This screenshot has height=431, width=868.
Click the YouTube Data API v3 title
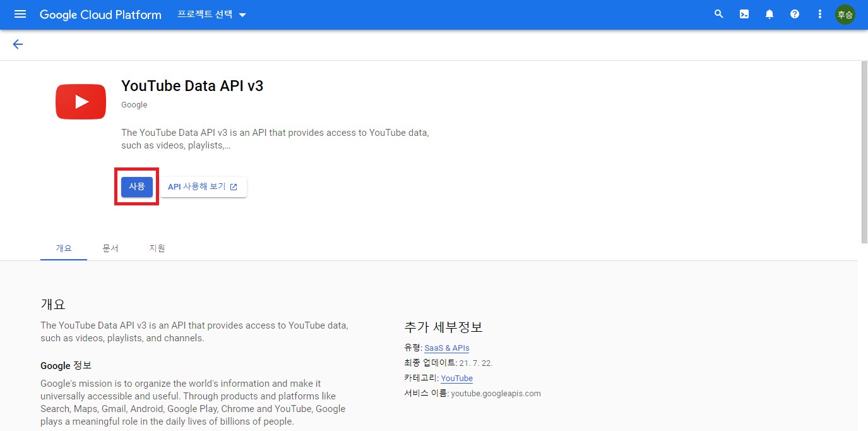click(x=192, y=86)
